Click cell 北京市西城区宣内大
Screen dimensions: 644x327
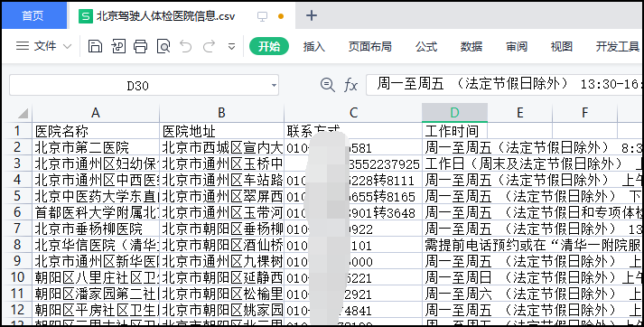(x=221, y=147)
